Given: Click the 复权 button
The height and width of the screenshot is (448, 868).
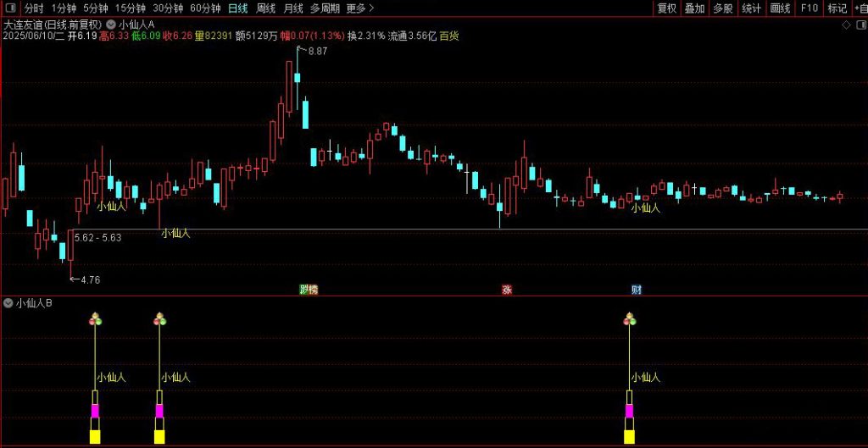Looking at the screenshot, I should pos(667,8).
